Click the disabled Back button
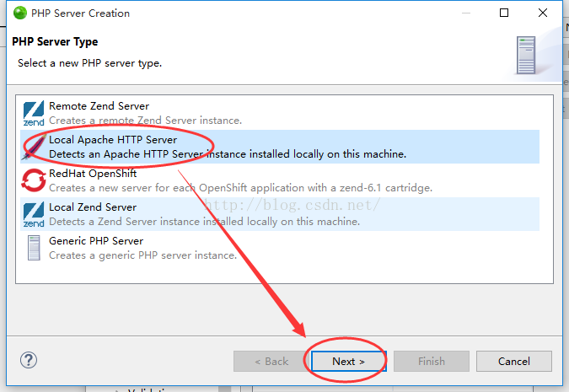The image size is (569, 392). coord(271,361)
